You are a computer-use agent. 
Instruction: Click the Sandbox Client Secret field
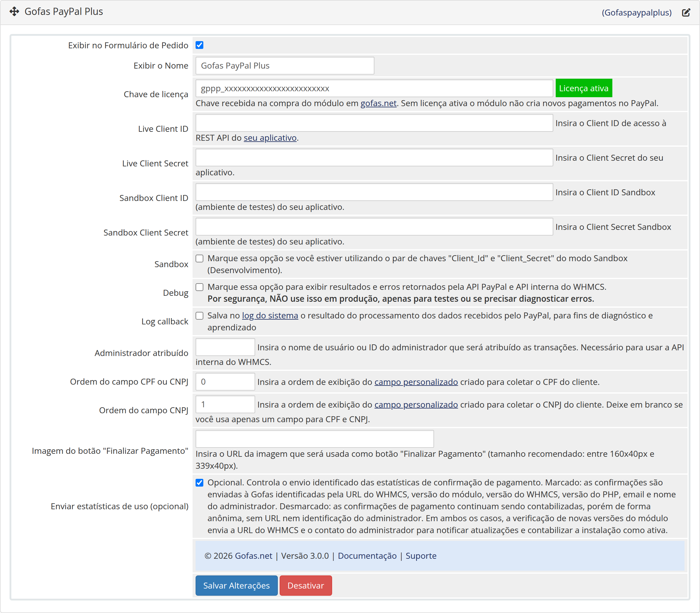pos(374,227)
